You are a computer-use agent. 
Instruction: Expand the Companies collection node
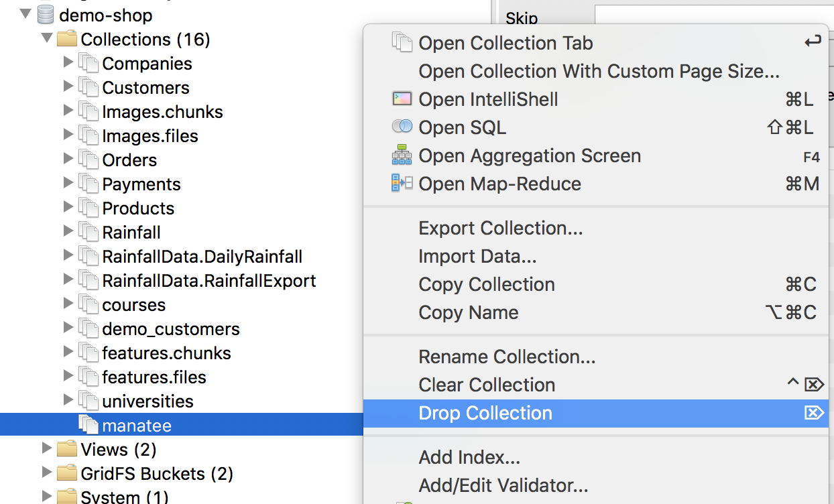coord(68,63)
